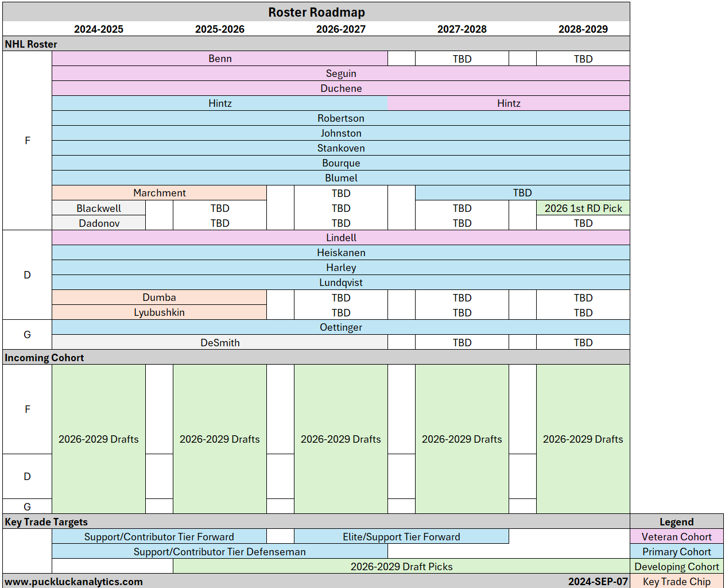Image resolution: width=725 pixels, height=588 pixels.
Task: Click the Key Trade Chip legend swatch
Action: [x=676, y=581]
